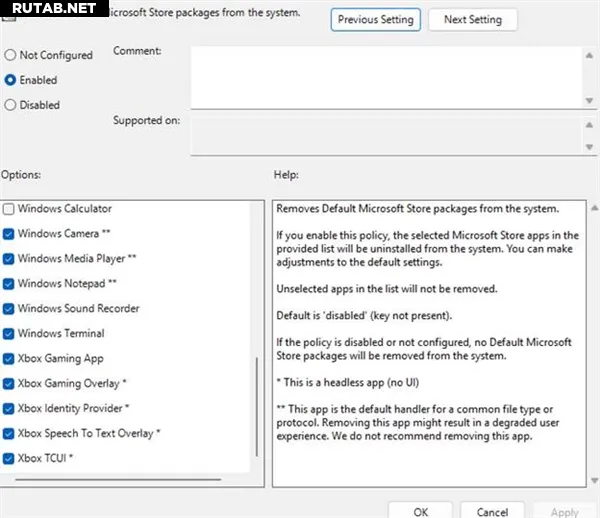Click the 'This is a headless app' note
The width and height of the screenshot is (600, 518).
point(348,383)
